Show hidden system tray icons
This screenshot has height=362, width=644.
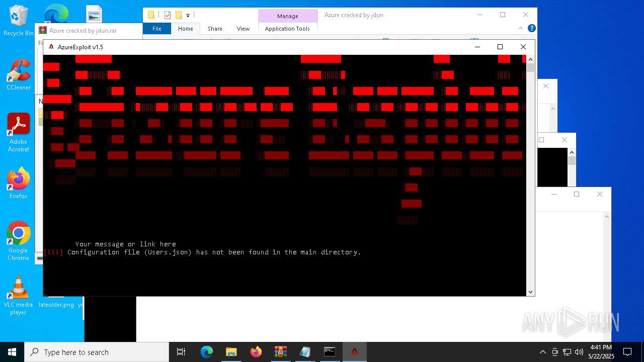pyautogui.click(x=542, y=352)
